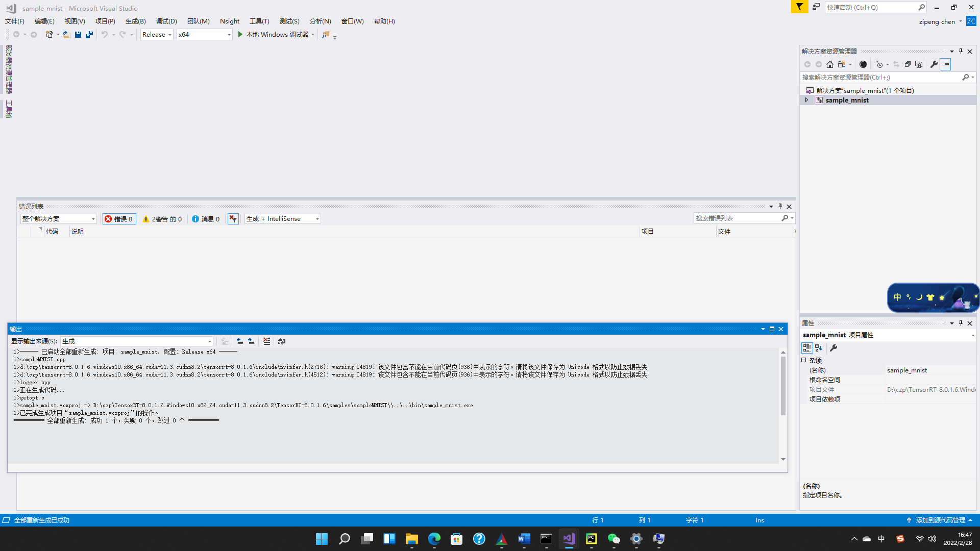Expand the sample_mnist project node
Viewport: 980px width, 551px height.
(x=806, y=100)
